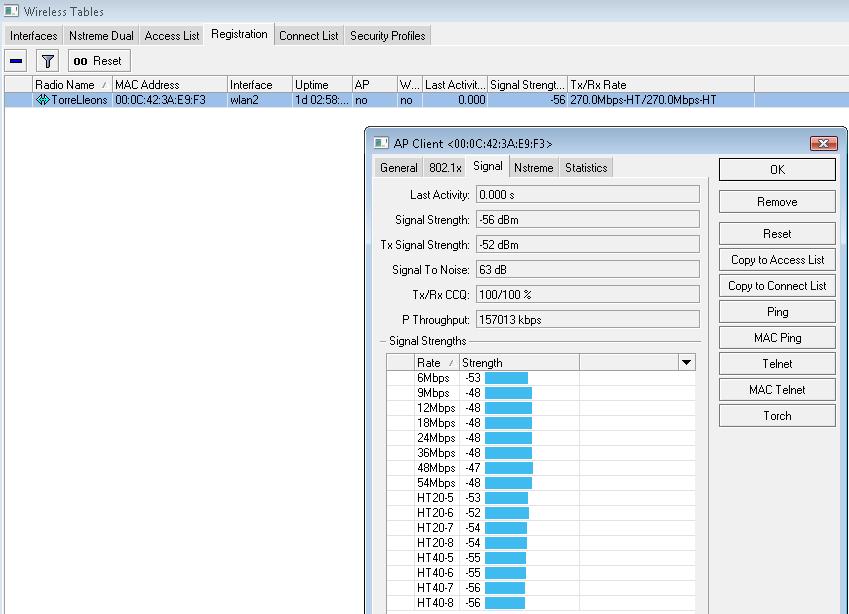Reset counters with the 00 Reset button
Image resolution: width=849 pixels, height=614 pixels.
(97, 60)
